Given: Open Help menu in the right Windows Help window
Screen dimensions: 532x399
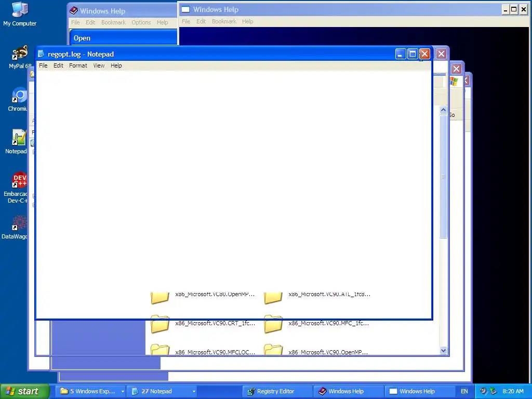Looking at the screenshot, I should [248, 21].
